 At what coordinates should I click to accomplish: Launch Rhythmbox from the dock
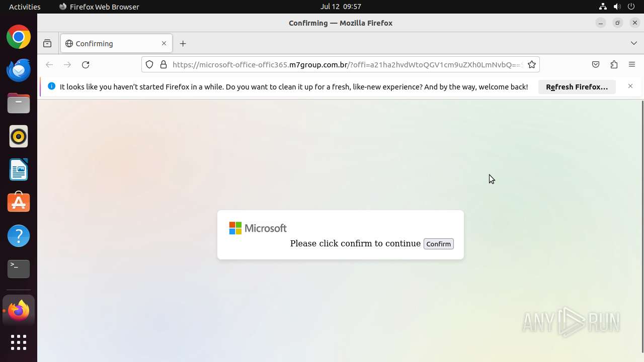19,136
